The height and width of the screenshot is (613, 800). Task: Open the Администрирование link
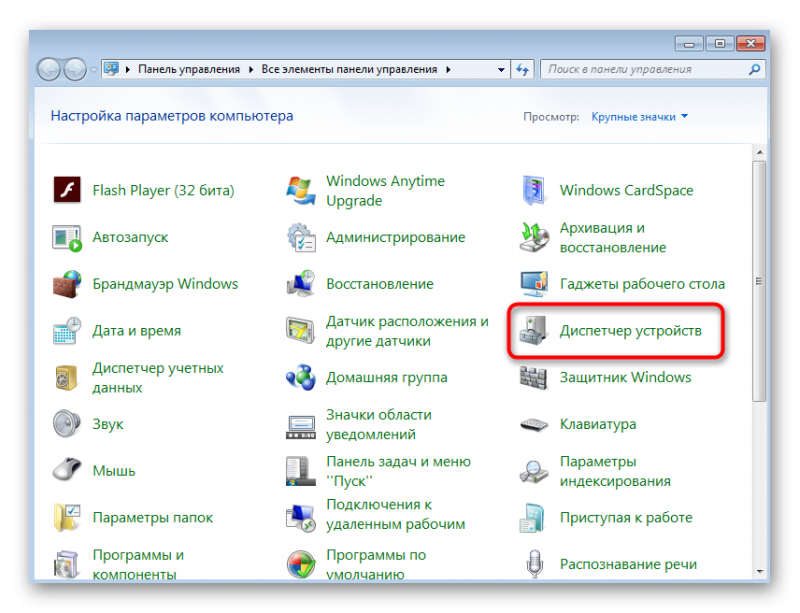(395, 237)
